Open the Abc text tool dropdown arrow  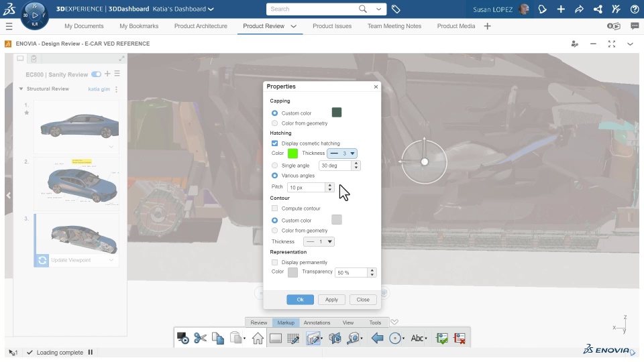(x=426, y=339)
